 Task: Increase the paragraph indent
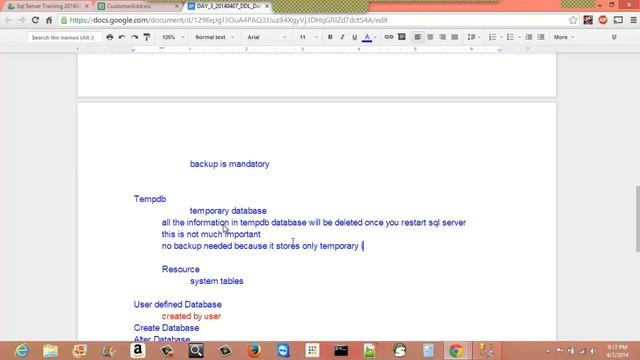point(541,37)
